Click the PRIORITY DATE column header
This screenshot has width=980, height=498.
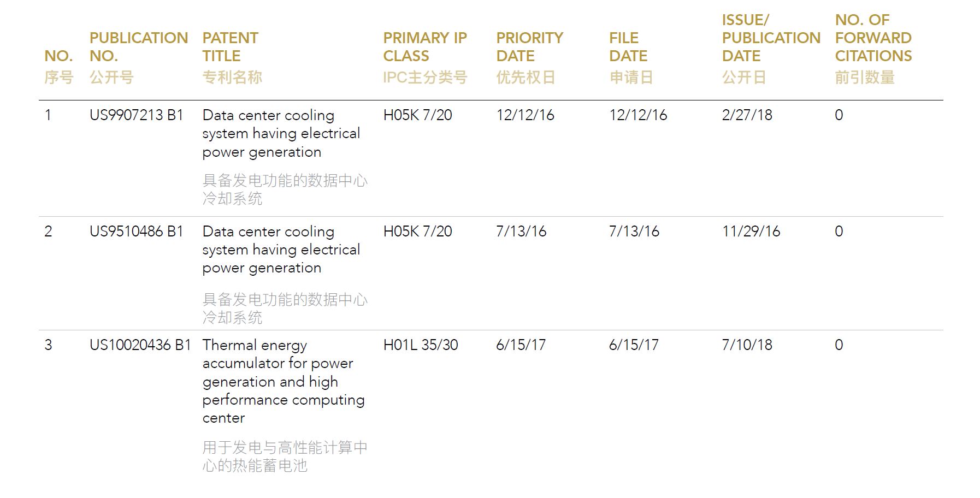[x=529, y=57]
